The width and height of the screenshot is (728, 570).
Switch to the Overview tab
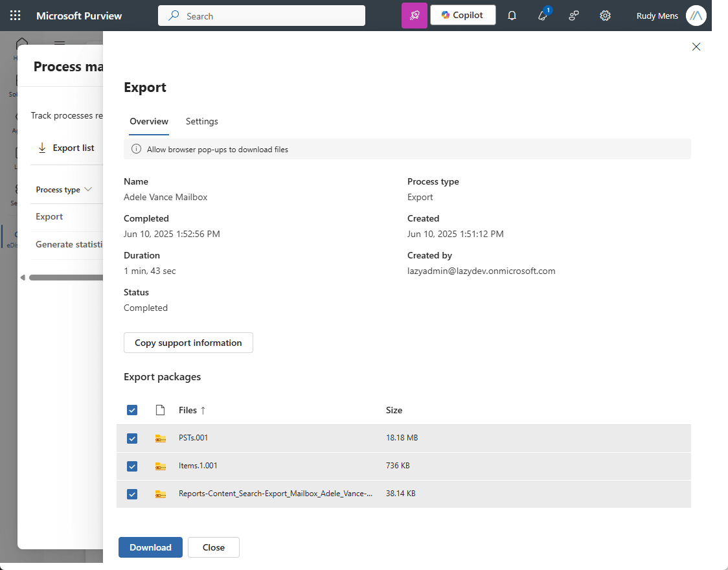click(x=149, y=122)
